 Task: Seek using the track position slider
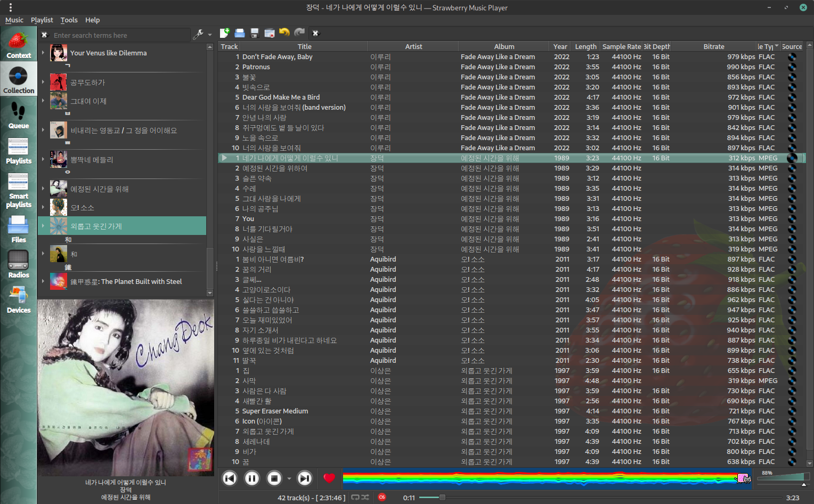pyautogui.click(x=599, y=498)
